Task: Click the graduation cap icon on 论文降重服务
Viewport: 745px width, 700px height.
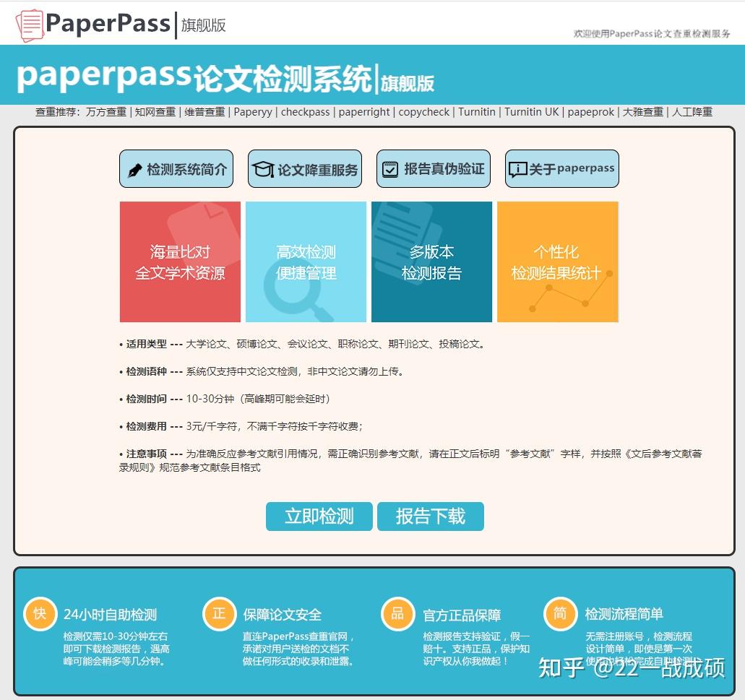Action: [x=264, y=168]
